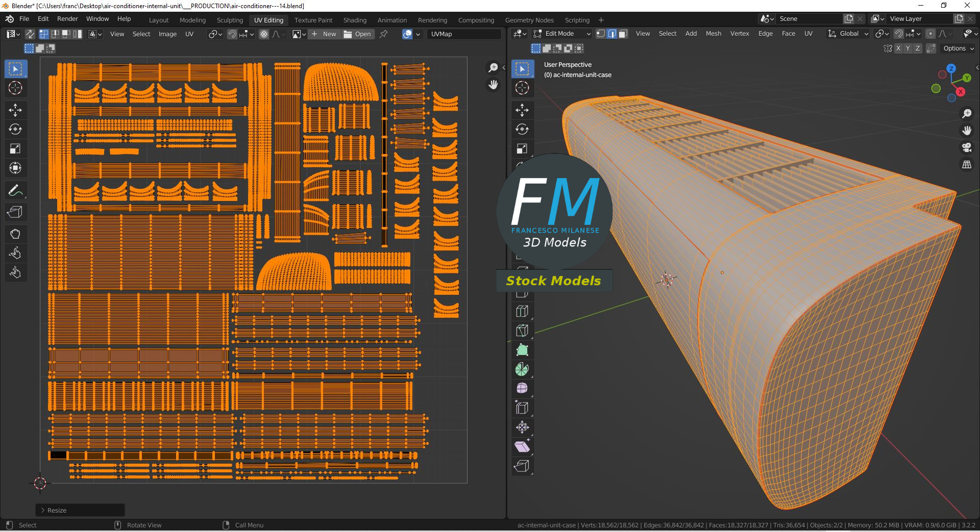The height and width of the screenshot is (532, 980).
Task: Switch to the Shading workspace tab
Action: (x=355, y=20)
